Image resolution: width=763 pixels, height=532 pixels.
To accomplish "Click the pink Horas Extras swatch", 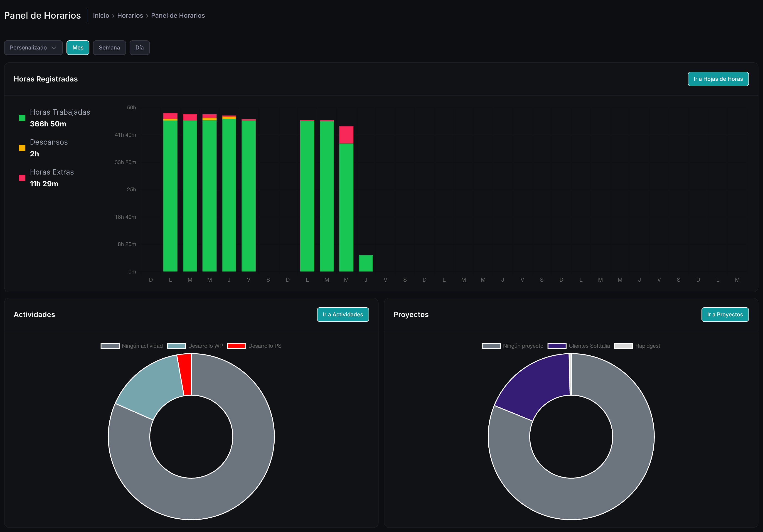I will click(x=22, y=178).
